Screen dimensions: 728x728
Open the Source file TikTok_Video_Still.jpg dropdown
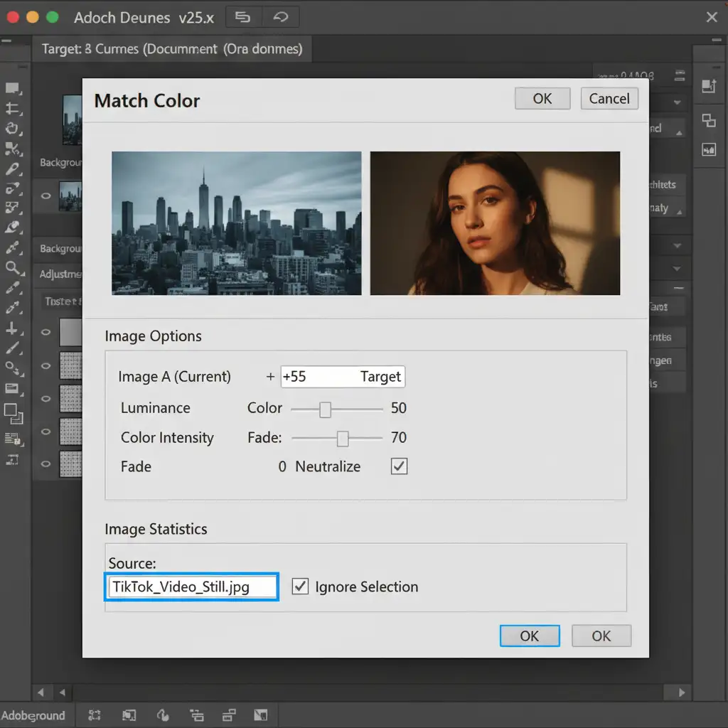191,587
